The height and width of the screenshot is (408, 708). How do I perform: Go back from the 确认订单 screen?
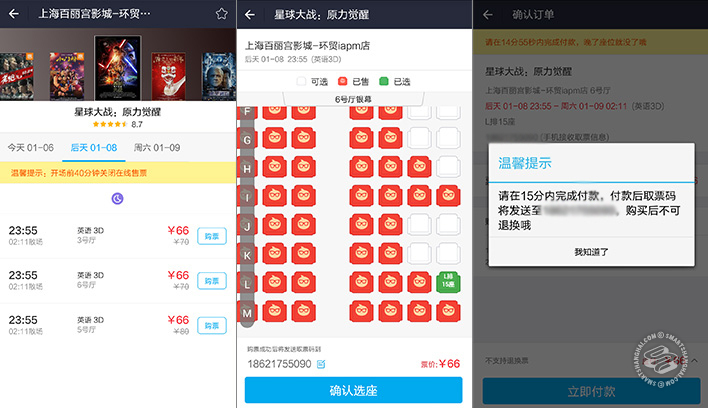click(x=488, y=15)
